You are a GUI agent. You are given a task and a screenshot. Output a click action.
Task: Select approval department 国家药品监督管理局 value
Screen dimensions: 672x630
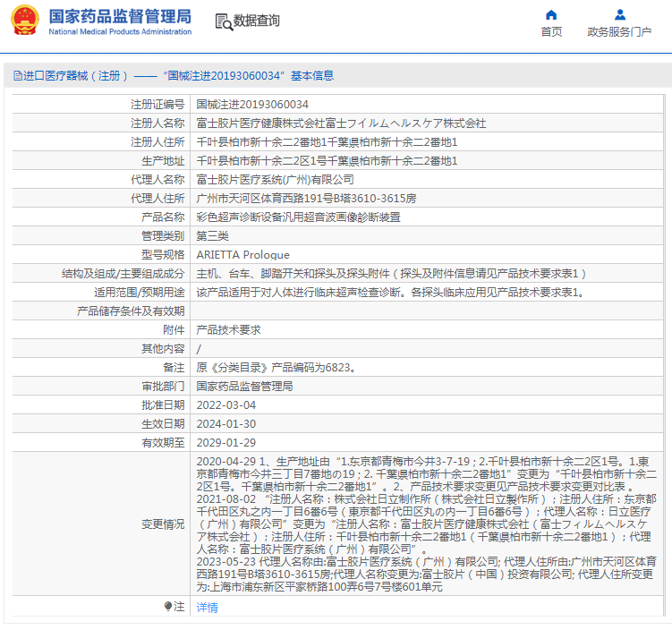pos(244,387)
